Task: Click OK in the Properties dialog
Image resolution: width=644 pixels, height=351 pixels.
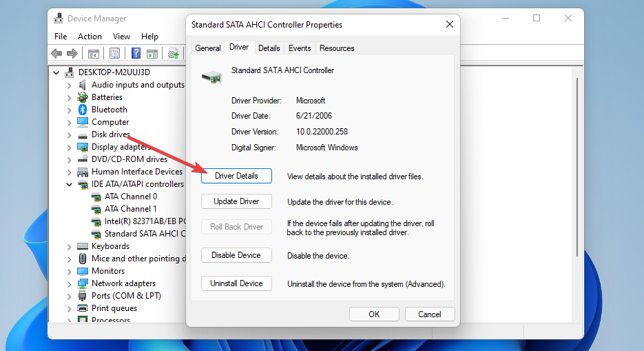Action: click(x=374, y=314)
